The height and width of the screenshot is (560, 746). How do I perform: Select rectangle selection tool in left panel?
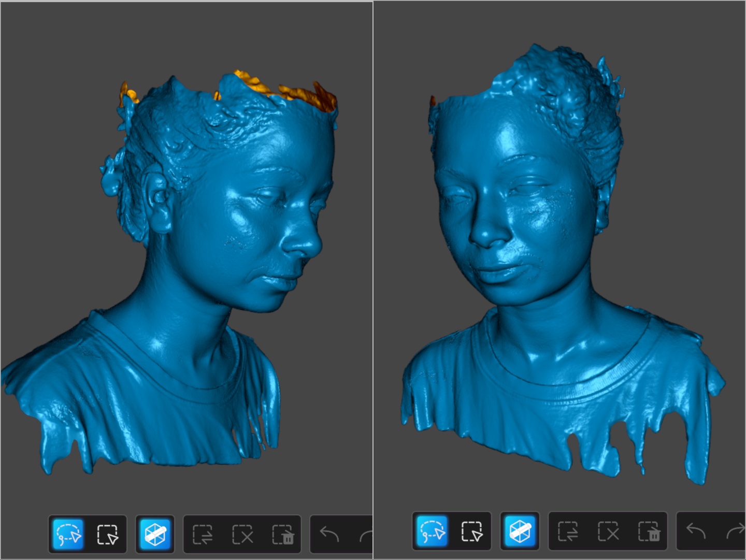107,534
